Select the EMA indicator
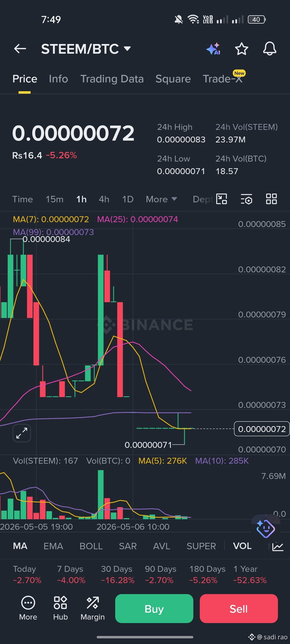The image size is (290, 644). tap(53, 546)
